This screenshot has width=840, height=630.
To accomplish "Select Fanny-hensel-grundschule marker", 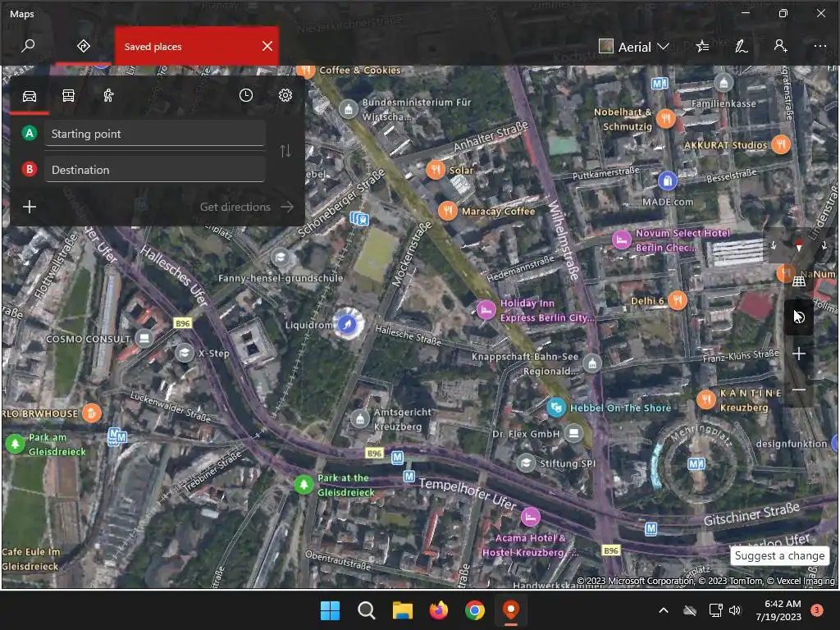I will tap(281, 258).
